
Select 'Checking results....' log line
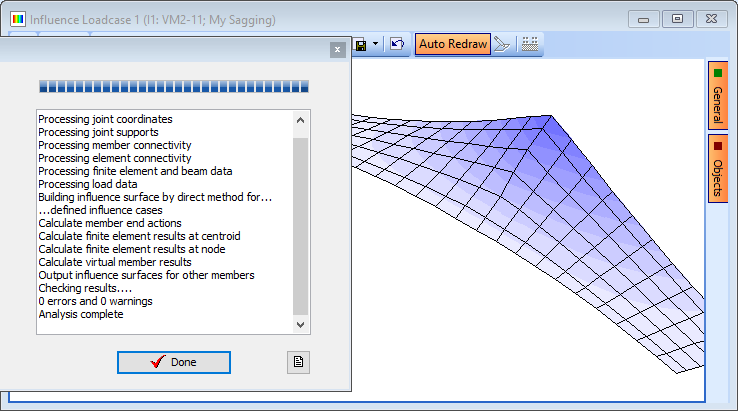tap(85, 288)
